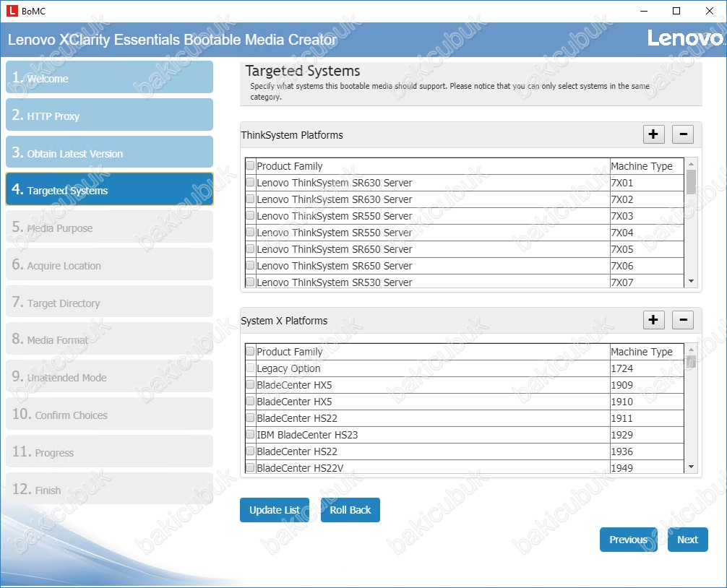Toggle the select-all checkbox in ThinkSystem Product Family header

[x=250, y=165]
